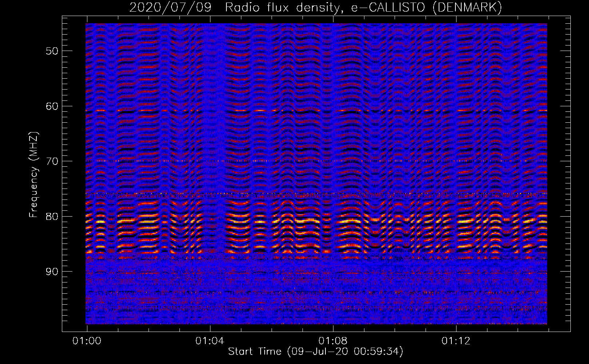Image resolution: width=589 pixels, height=364 pixels.
Task: Click the '01:12' time tick label
Action: pos(456,341)
